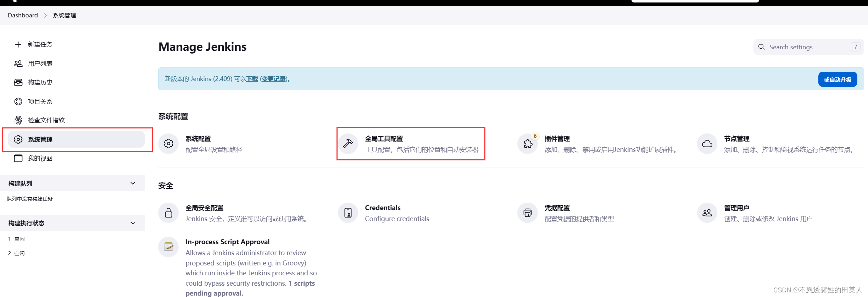Open the Credentials card title
The image size is (868, 297).
[383, 208]
